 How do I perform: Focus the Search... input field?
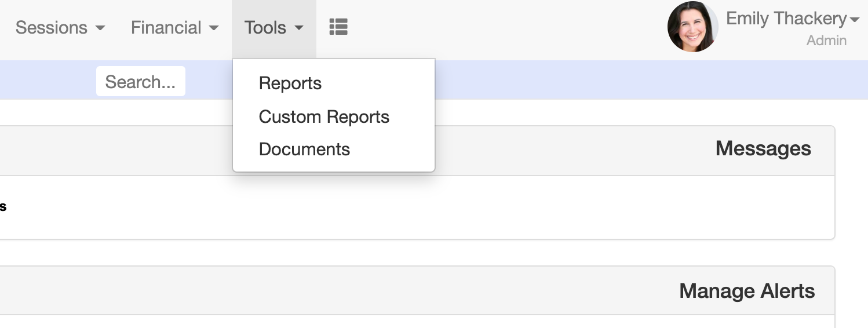coord(140,82)
